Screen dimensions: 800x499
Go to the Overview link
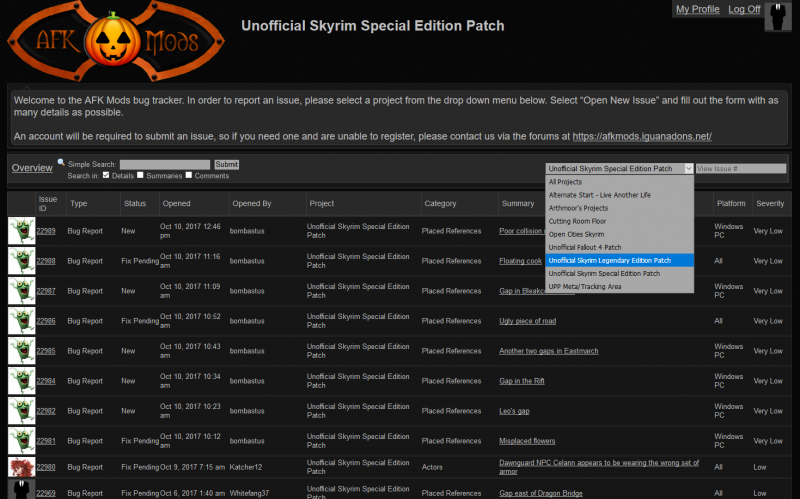[32, 168]
